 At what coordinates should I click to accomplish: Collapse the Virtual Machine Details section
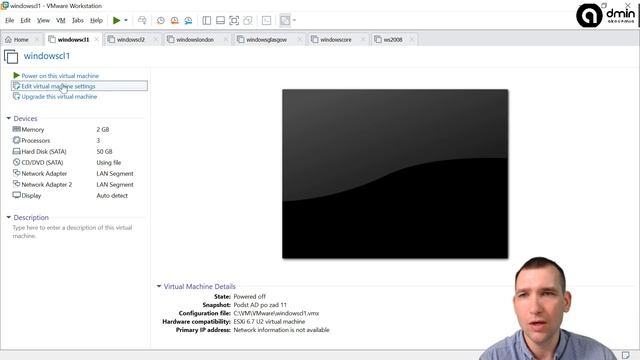tap(159, 287)
